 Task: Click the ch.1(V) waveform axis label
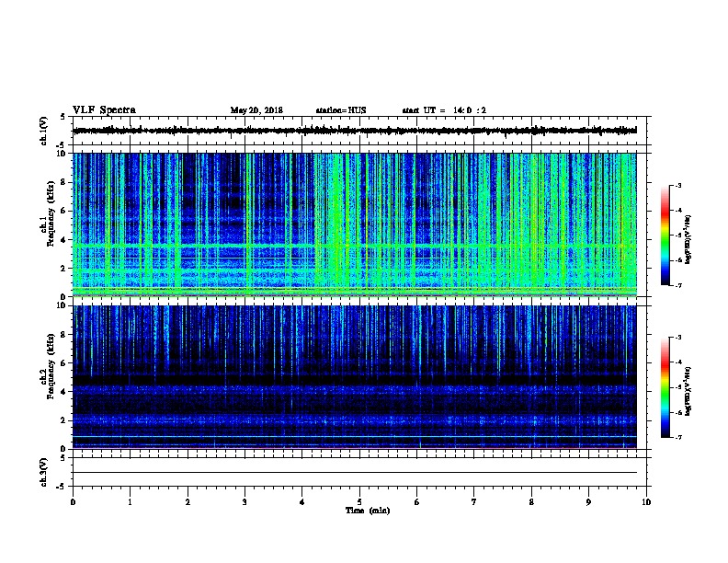44,131
